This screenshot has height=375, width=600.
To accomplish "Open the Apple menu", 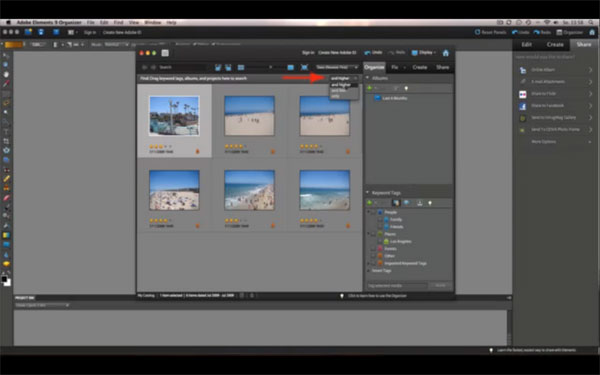I will coord(8,23).
